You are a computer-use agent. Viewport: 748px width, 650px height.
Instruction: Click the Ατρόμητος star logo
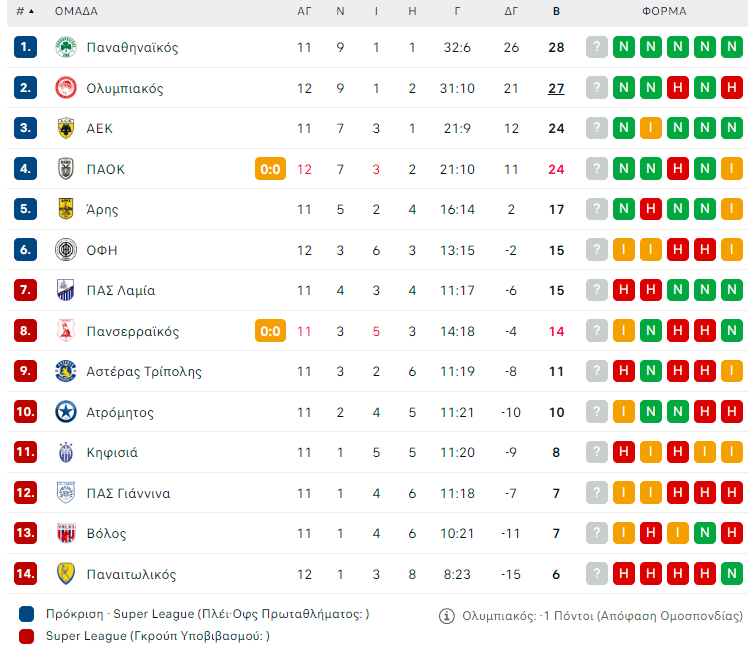tap(66, 412)
